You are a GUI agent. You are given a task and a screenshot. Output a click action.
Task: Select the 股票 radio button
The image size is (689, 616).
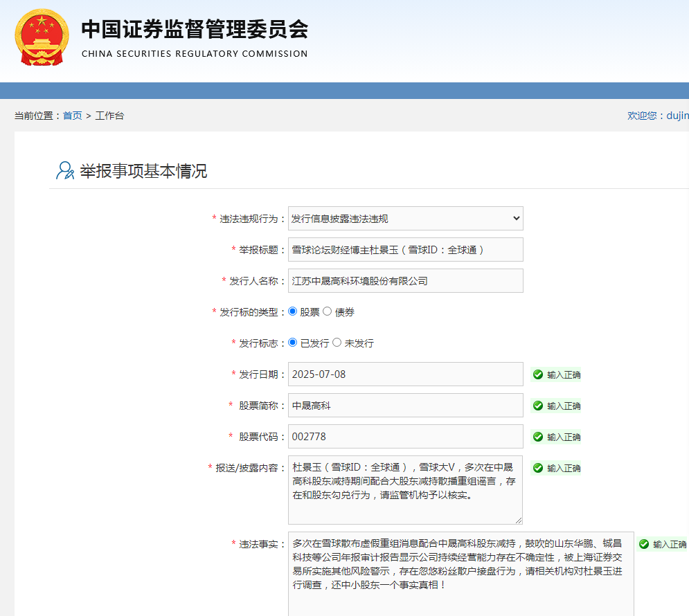293,311
